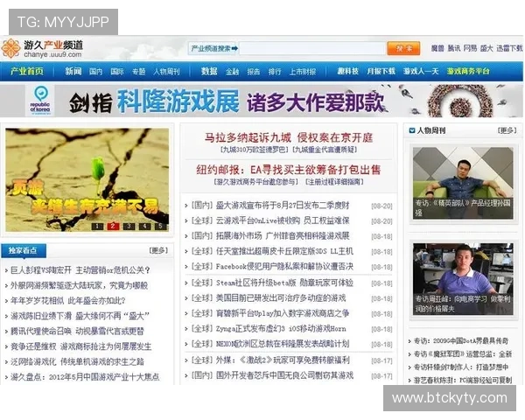Click the 盛大 quick link at top

486,49
